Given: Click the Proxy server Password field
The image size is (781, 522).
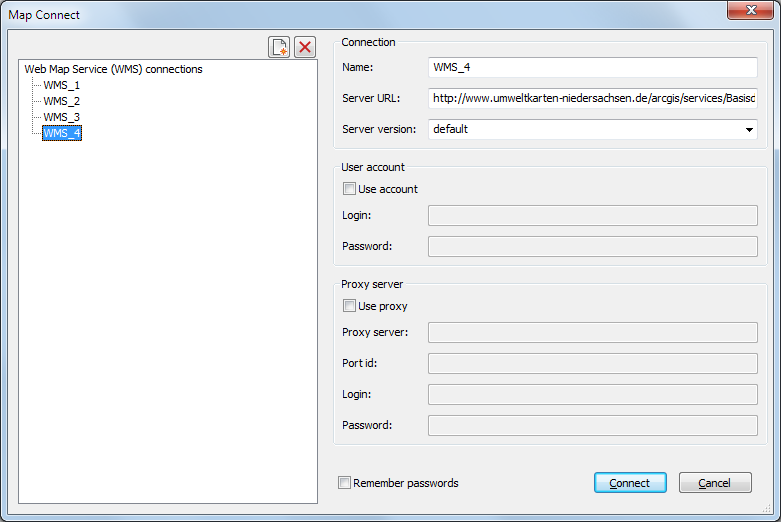Looking at the screenshot, I should [593, 425].
